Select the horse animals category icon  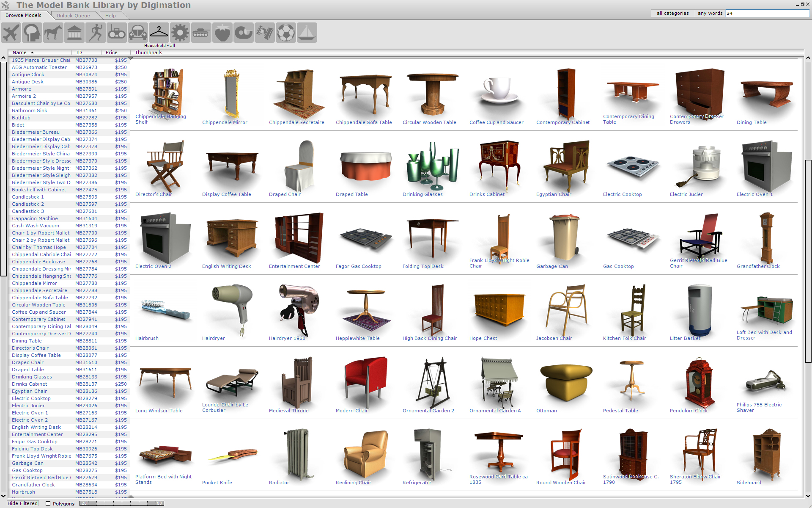(x=53, y=33)
